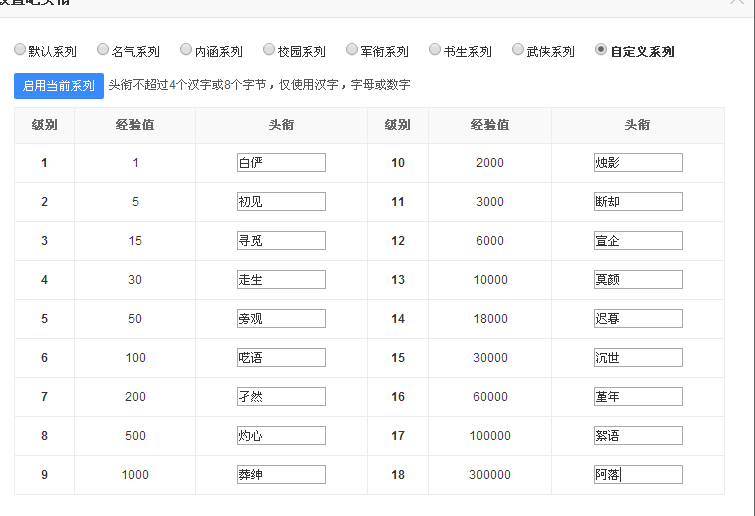755x516 pixels.
Task: Select the 自定义系列 radio button
Action: (x=601, y=49)
